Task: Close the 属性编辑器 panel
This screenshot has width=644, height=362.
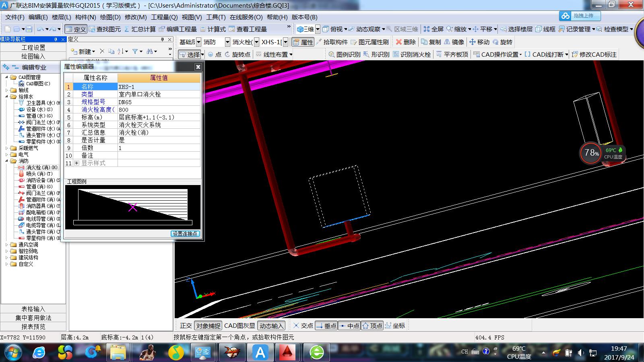Action: pyautogui.click(x=198, y=67)
